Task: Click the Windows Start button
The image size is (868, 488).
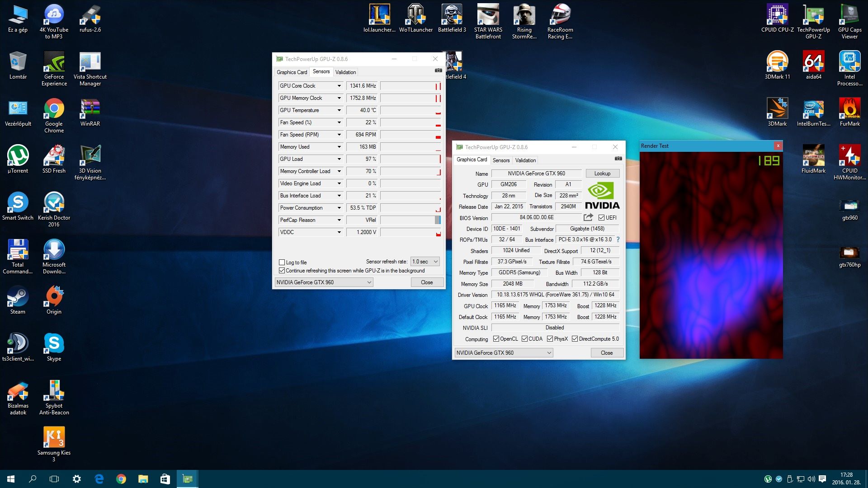Action: (11, 479)
